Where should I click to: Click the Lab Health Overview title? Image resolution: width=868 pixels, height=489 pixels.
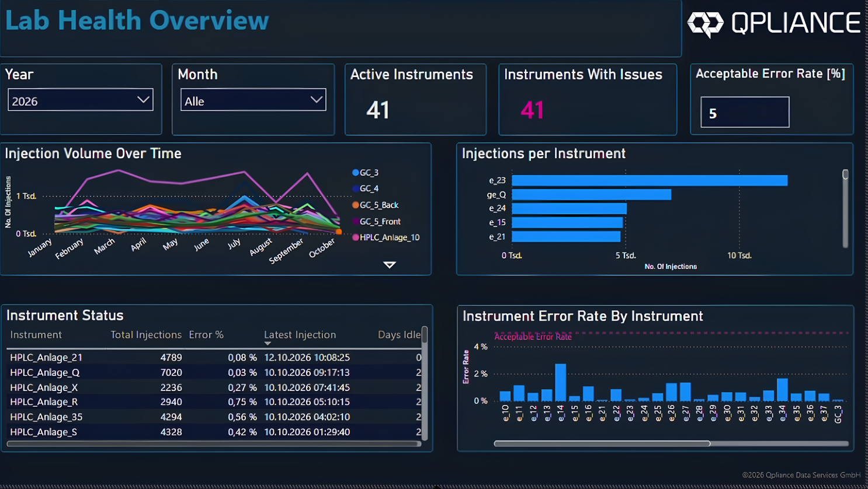[137, 20]
